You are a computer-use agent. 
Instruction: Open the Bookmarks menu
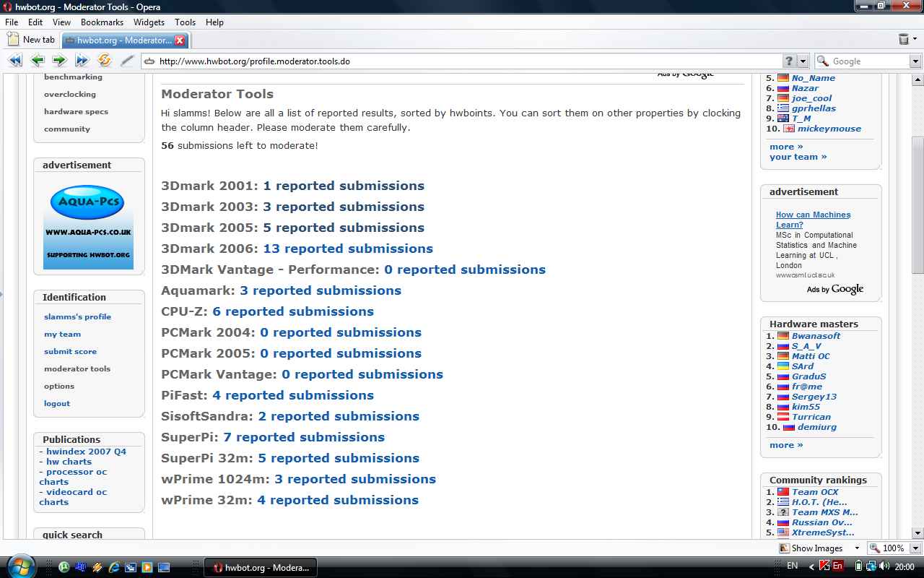click(102, 22)
